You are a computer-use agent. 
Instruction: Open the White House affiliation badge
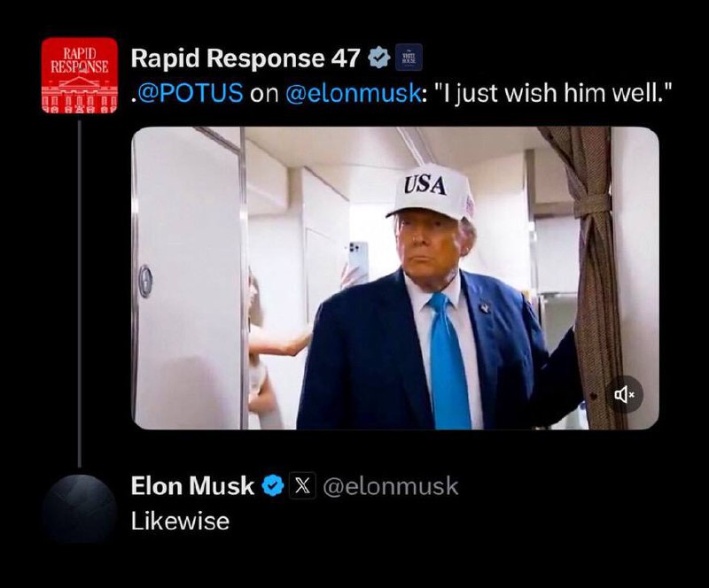409,58
